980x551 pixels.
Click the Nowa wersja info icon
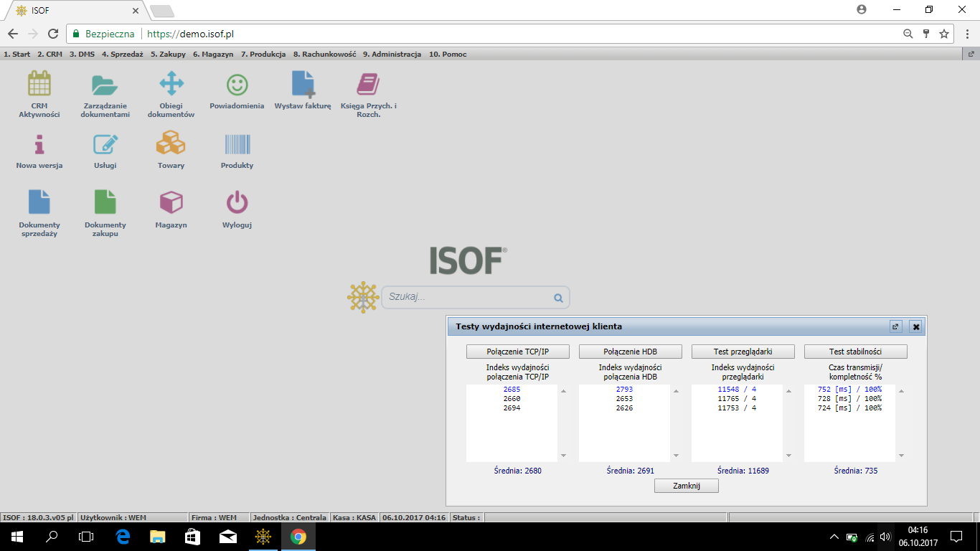pos(39,144)
